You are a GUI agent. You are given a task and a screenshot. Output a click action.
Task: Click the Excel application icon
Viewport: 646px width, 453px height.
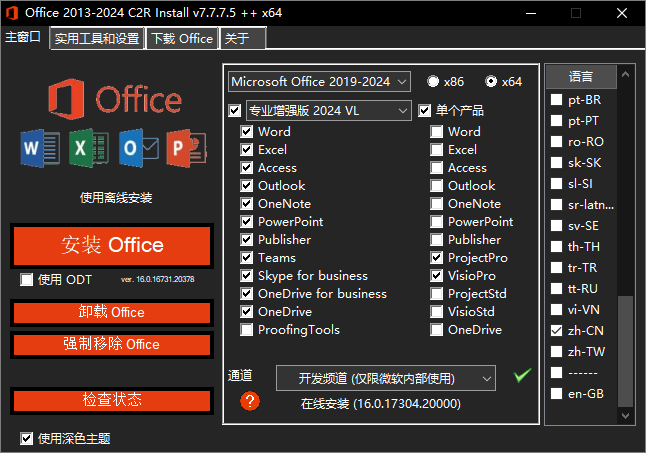click(89, 148)
